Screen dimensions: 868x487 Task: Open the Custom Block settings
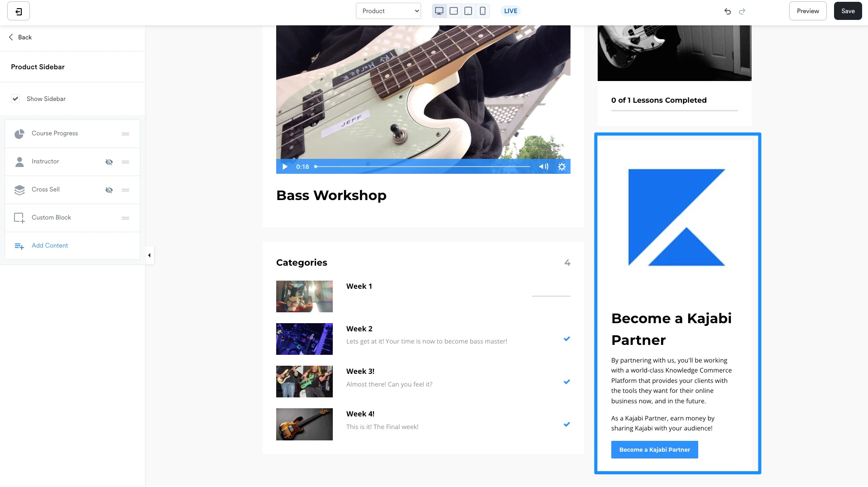72,218
